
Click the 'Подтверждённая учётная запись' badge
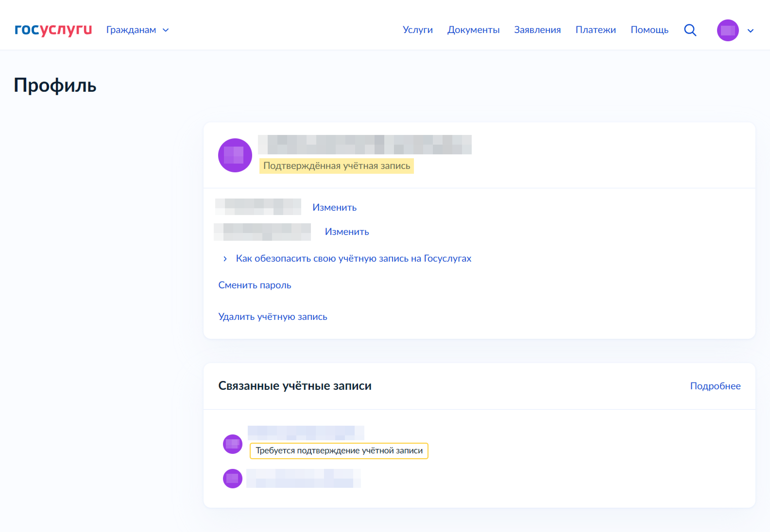pos(337,166)
